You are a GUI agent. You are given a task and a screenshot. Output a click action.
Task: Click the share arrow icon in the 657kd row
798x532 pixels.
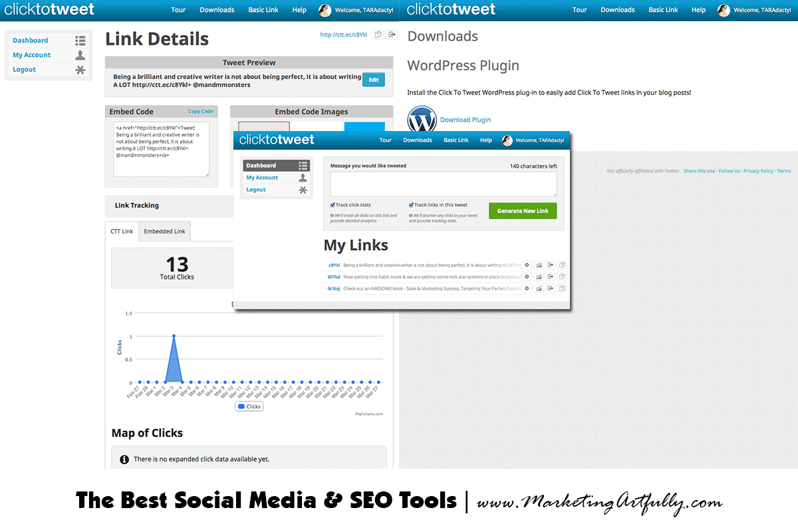[551, 277]
